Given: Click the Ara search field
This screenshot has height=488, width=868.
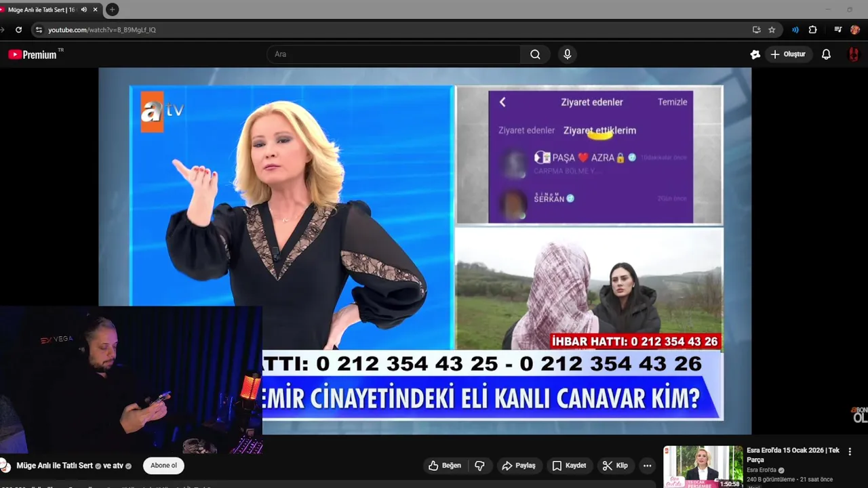Looking at the screenshot, I should pos(393,54).
